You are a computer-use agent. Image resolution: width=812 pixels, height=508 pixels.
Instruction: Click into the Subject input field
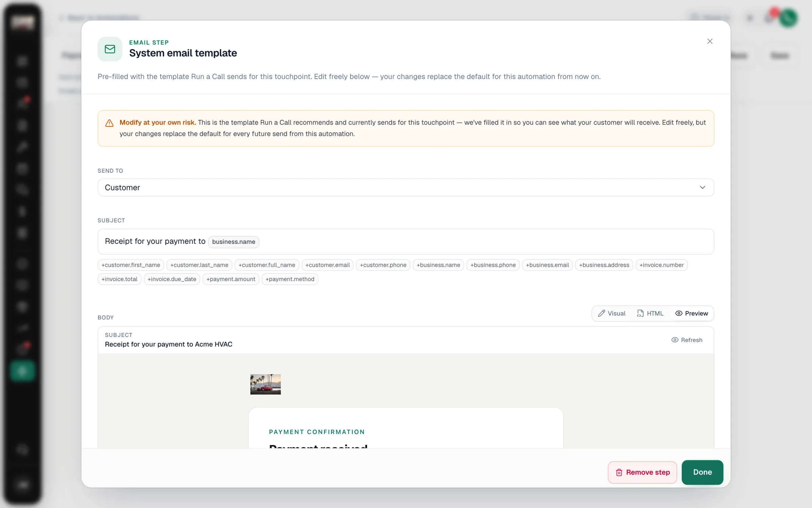[406, 241]
